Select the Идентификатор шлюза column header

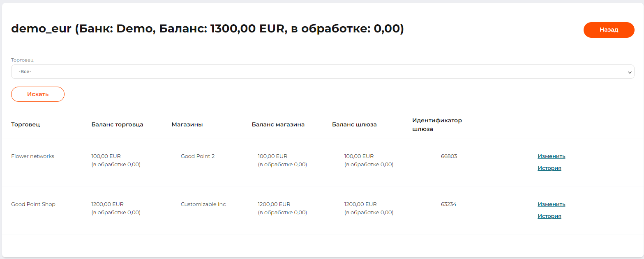click(437, 125)
